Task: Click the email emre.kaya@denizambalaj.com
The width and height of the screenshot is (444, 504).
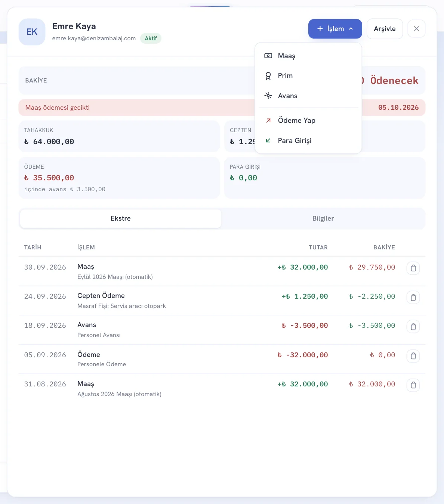Action: (x=94, y=38)
